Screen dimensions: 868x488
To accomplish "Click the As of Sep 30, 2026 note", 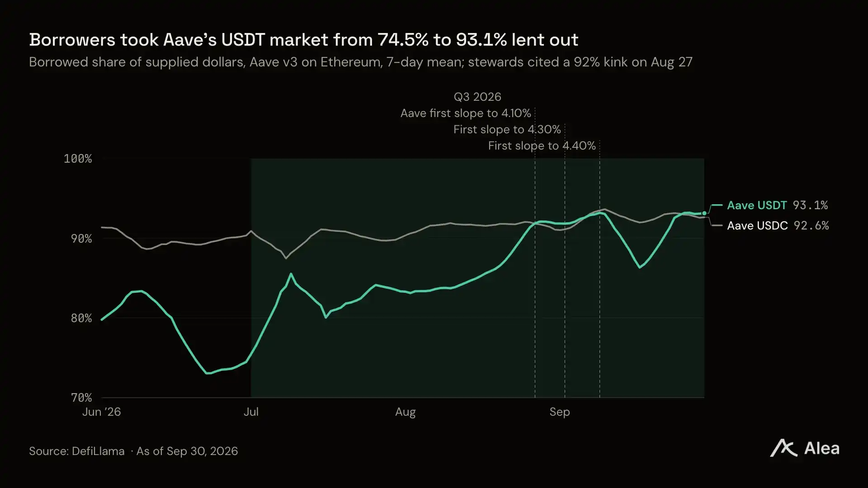I will 187,451.
